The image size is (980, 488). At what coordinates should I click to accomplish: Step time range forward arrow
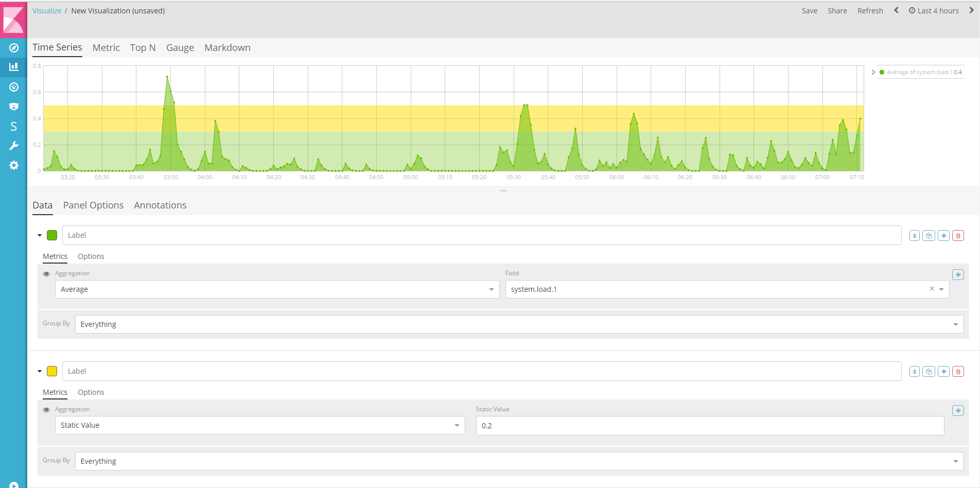coord(971,10)
